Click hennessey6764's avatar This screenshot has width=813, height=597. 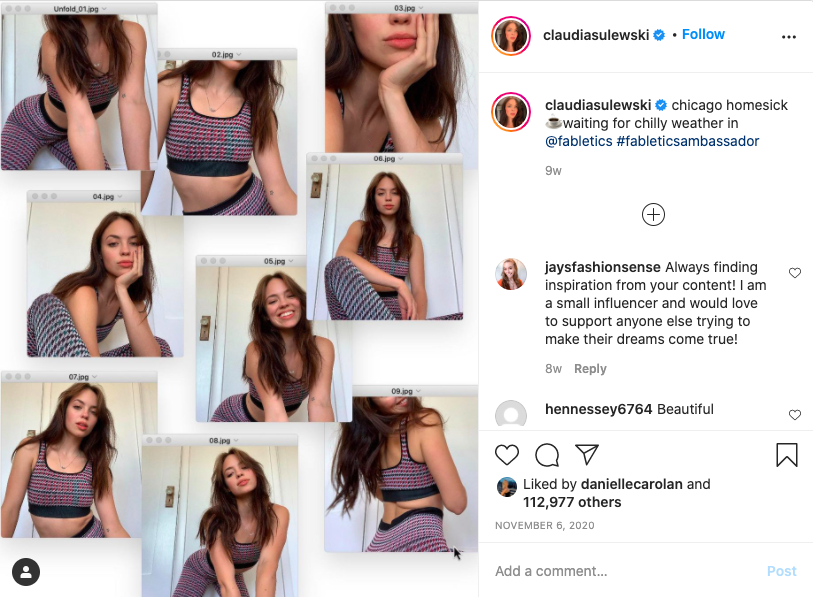click(511, 415)
